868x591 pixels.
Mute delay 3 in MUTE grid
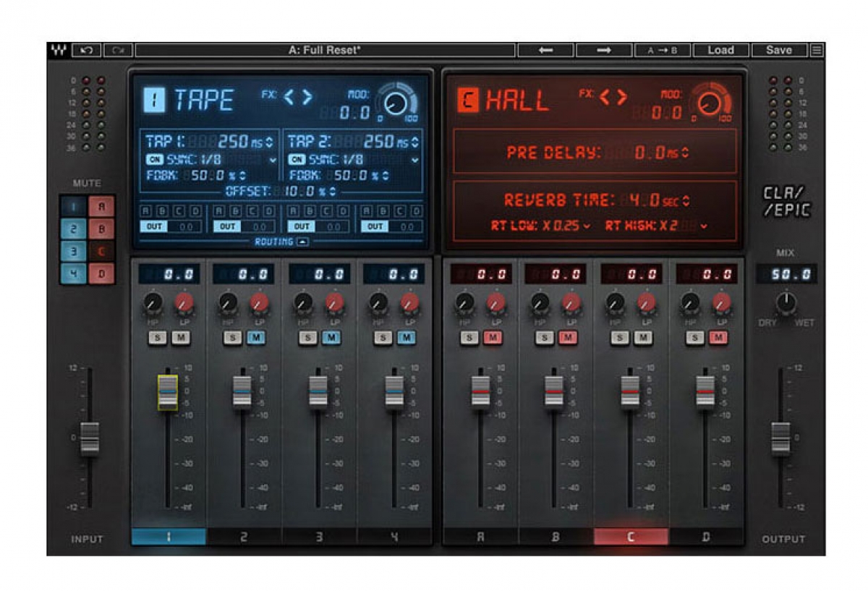click(x=73, y=252)
